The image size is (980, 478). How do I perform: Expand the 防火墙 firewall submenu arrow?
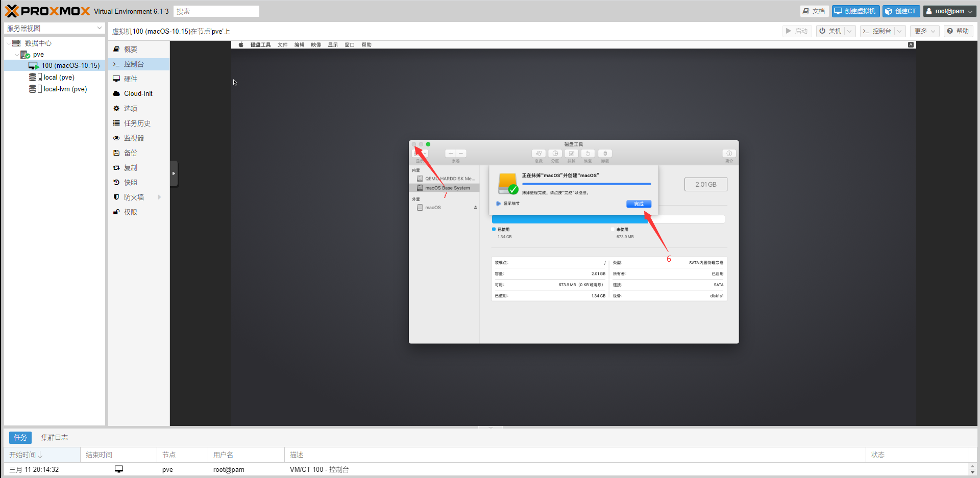[159, 197]
